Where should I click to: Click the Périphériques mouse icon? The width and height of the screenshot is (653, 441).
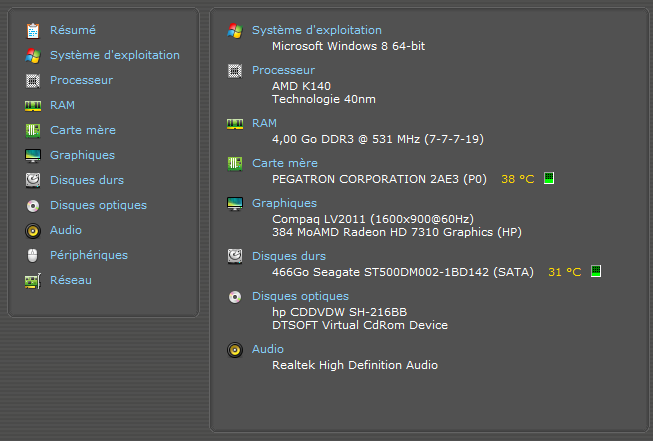pos(32,255)
